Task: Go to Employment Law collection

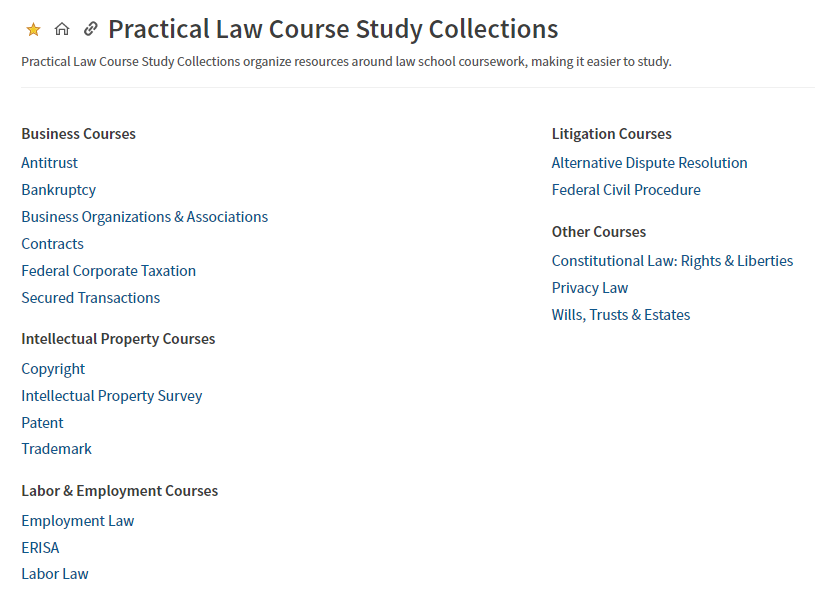Action: point(77,521)
